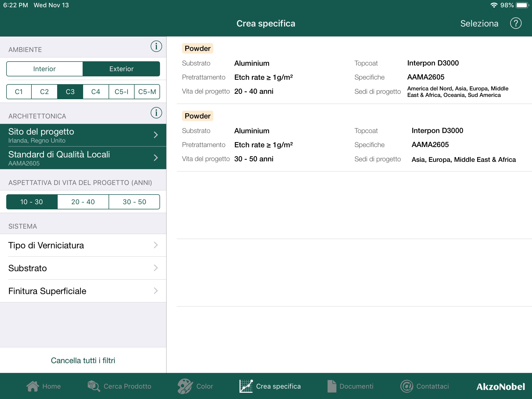This screenshot has width=532, height=399.
Task: Tap the Substrato filter row label
Action: [x=28, y=268]
